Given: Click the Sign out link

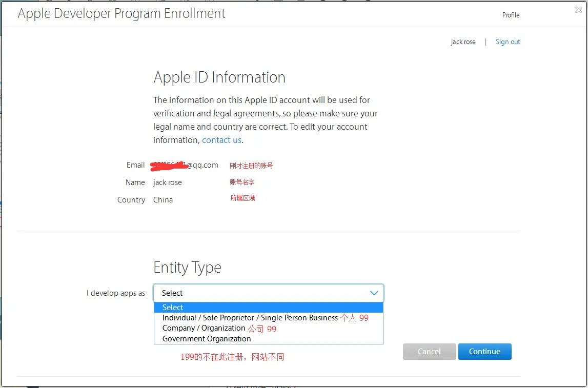Looking at the screenshot, I should click(x=508, y=42).
